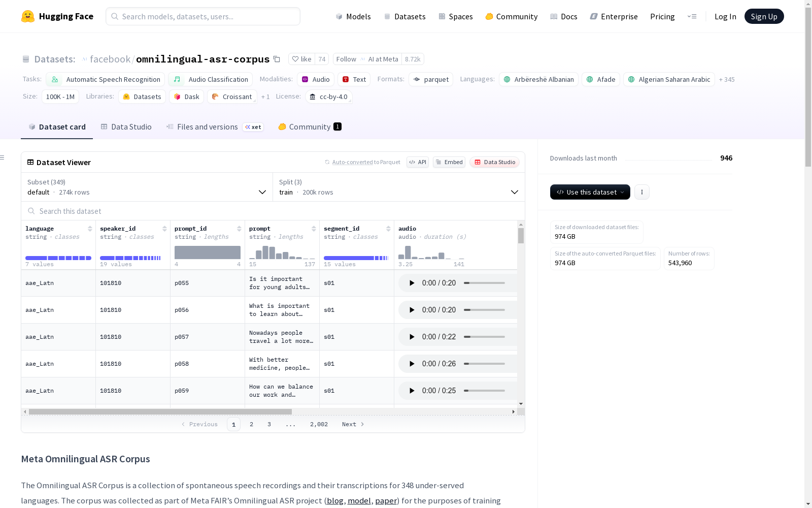
Task: Jump to page 2,002 of the dataset
Action: [319, 424]
